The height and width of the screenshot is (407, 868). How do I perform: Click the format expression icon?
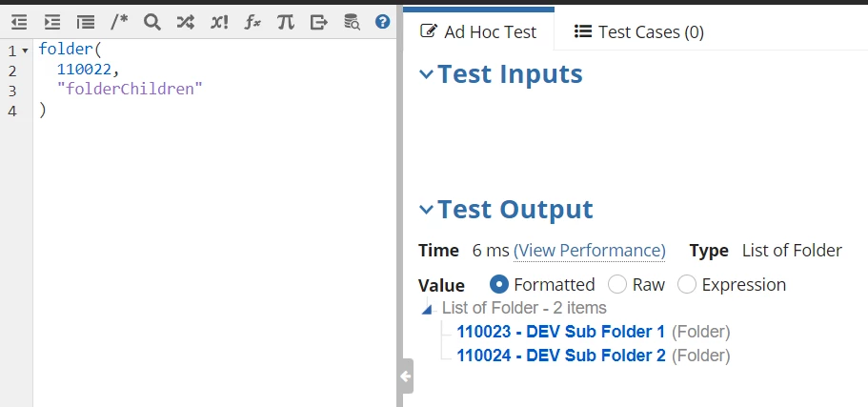(85, 22)
